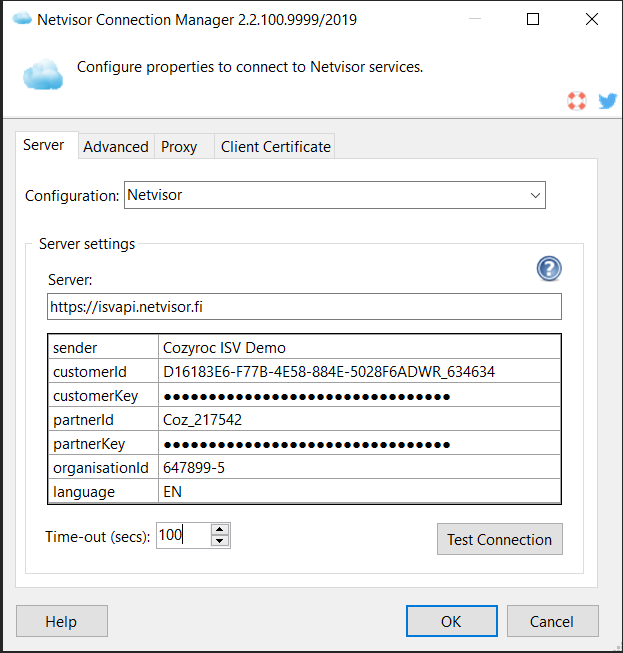Select the language value EN
Viewport: 623px width, 653px height.
click(359, 491)
